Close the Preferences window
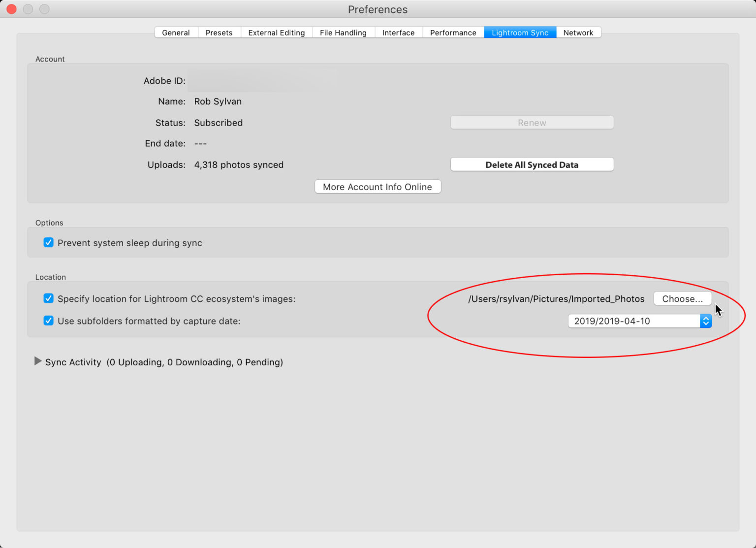The image size is (756, 548). 11,9
